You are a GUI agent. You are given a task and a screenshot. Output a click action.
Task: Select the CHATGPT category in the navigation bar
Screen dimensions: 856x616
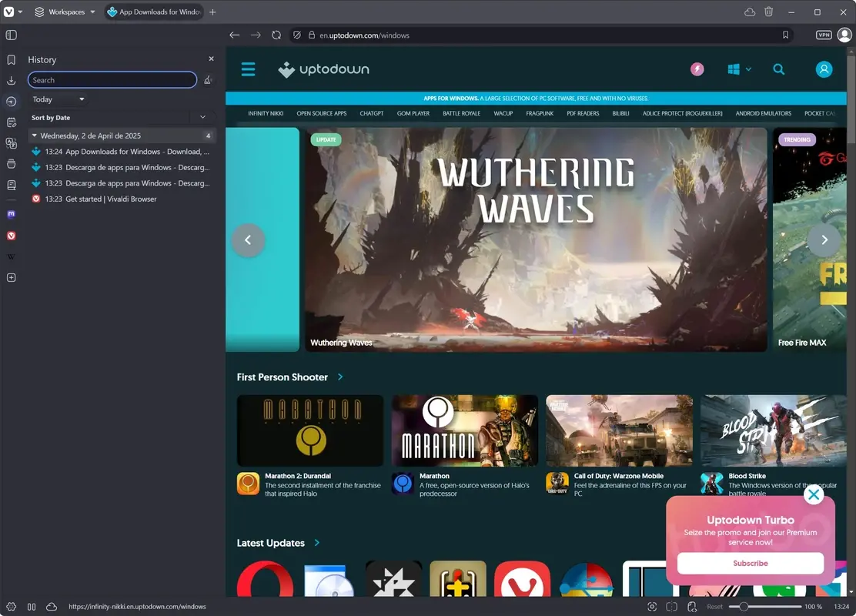(371, 113)
